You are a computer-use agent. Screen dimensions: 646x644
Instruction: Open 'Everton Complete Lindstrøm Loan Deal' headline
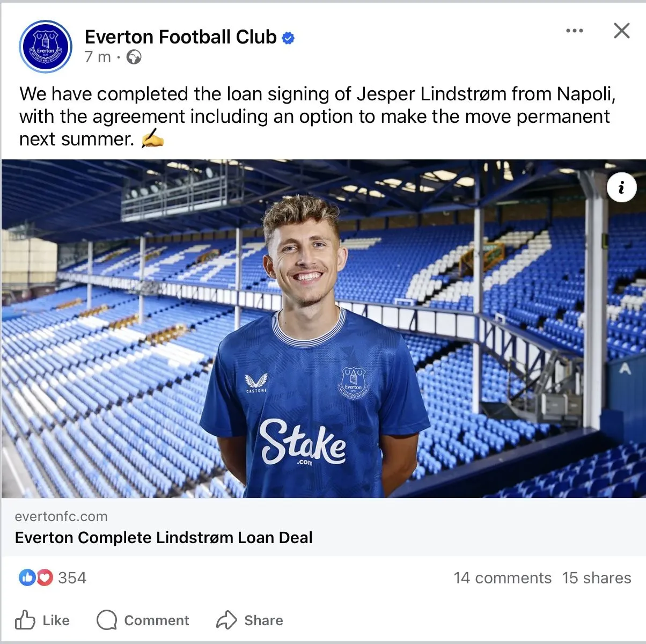pyautogui.click(x=164, y=538)
